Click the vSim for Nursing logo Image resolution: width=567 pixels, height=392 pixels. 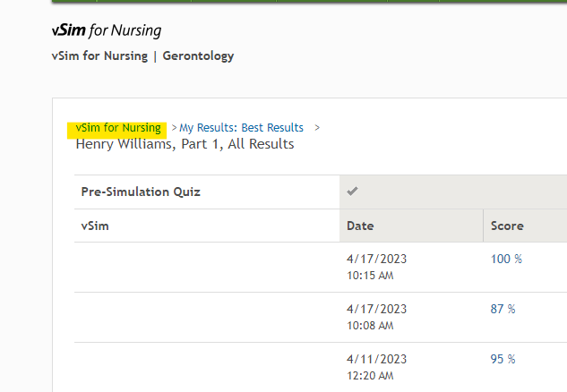click(x=107, y=30)
